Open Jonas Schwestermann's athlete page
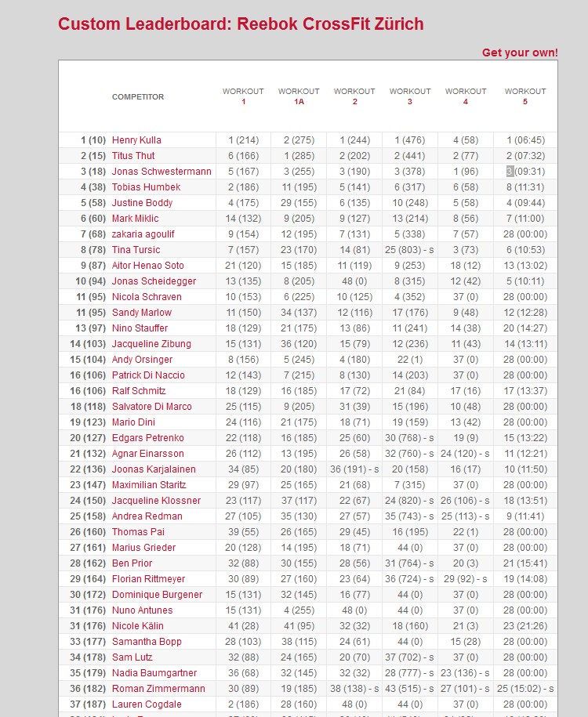The width and height of the screenshot is (588, 717). (162, 172)
